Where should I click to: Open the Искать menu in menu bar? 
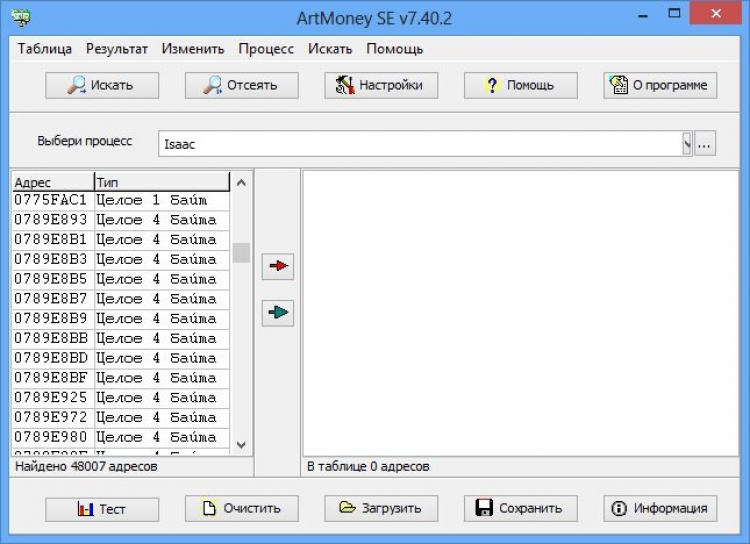(x=330, y=49)
